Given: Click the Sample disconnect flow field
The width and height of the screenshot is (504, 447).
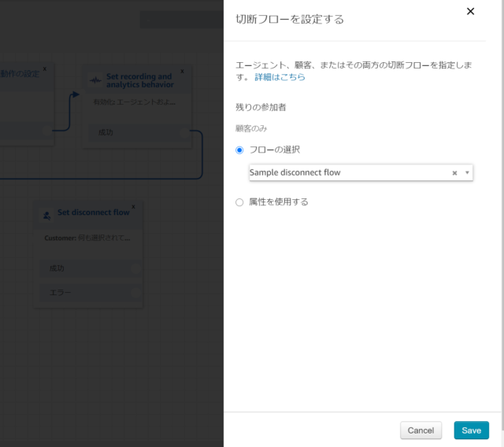Looking at the screenshot, I should click(361, 173).
